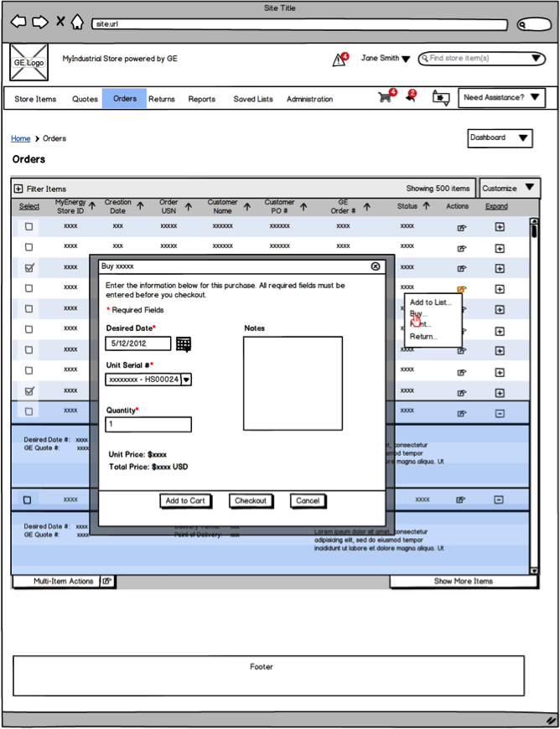560x729 pixels.
Task: Click the browser forward arrow
Action: (x=40, y=22)
